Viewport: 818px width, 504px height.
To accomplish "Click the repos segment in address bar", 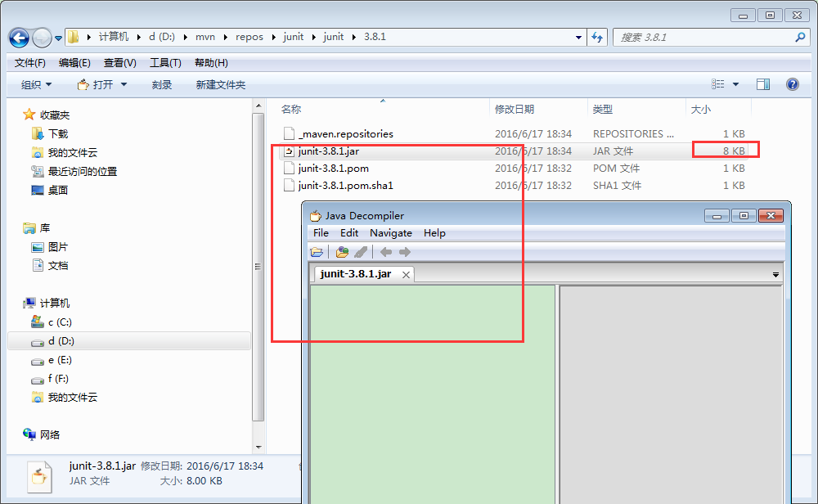I will coord(249,37).
